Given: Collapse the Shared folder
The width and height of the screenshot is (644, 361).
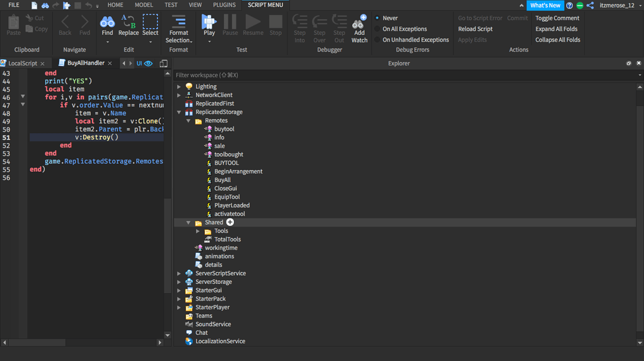Looking at the screenshot, I should (189, 223).
